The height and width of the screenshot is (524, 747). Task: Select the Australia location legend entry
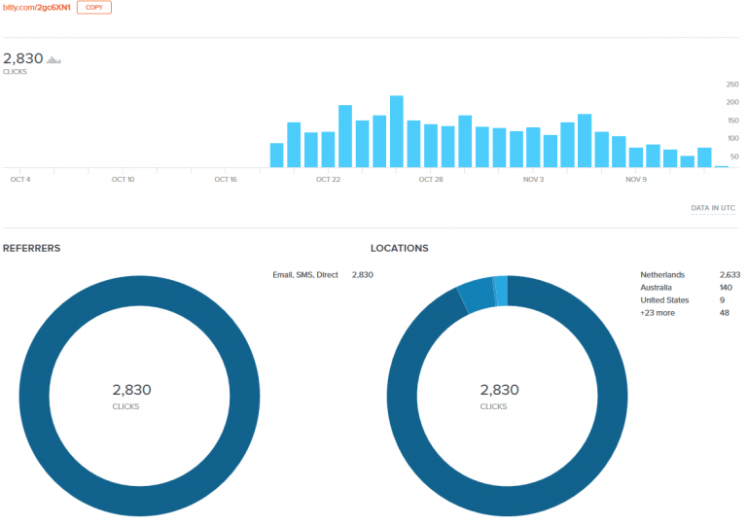(x=656, y=287)
